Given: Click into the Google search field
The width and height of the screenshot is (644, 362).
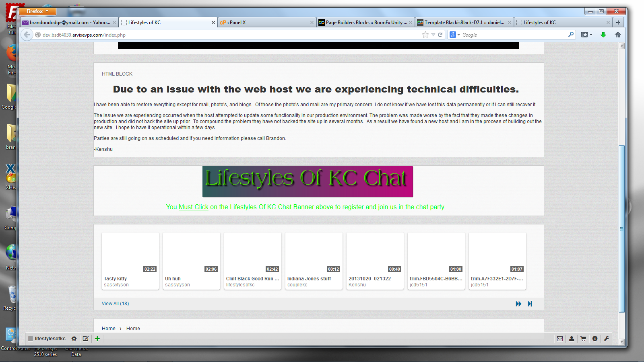Looking at the screenshot, I should pyautogui.click(x=513, y=35).
